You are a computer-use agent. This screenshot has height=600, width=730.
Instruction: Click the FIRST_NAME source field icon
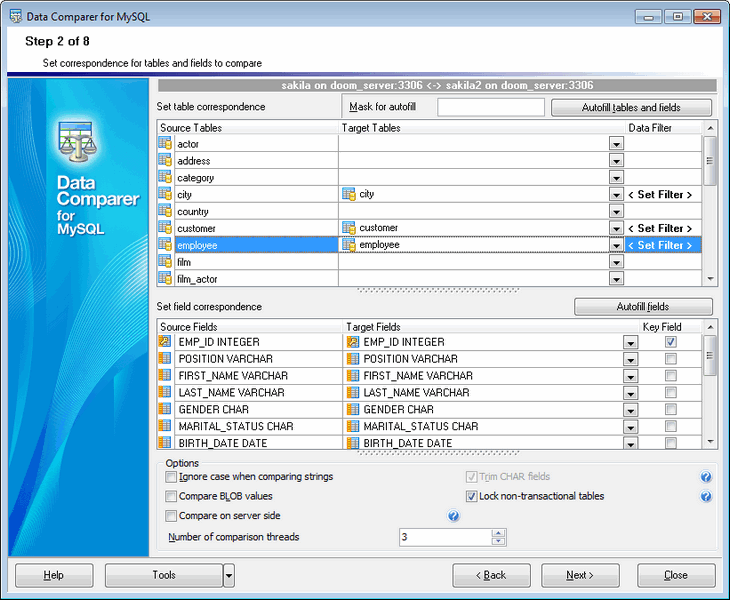tap(165, 375)
